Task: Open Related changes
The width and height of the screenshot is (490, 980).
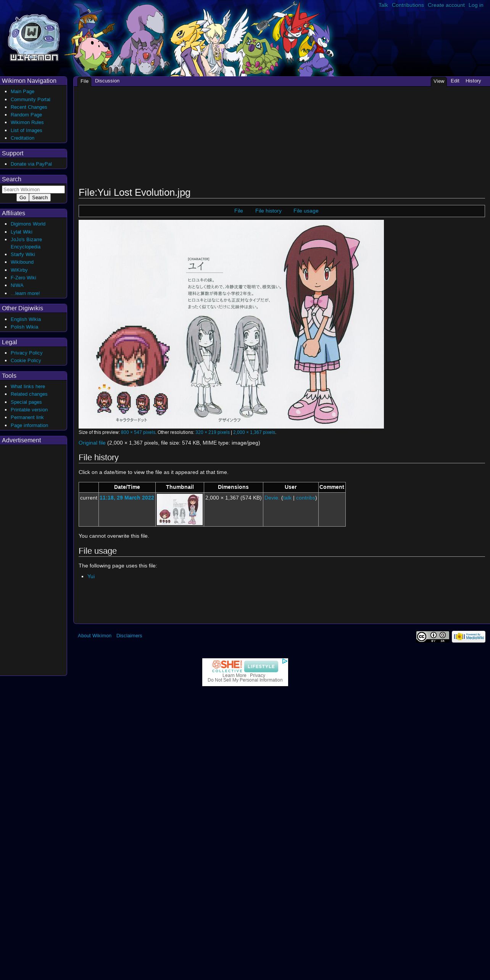Action: click(x=29, y=394)
